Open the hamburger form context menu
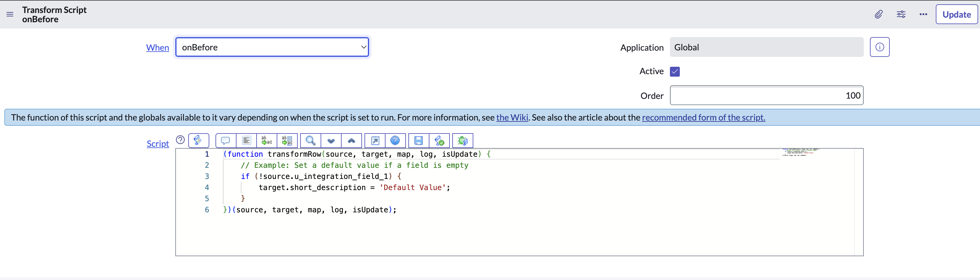This screenshot has height=280, width=980. (x=10, y=15)
